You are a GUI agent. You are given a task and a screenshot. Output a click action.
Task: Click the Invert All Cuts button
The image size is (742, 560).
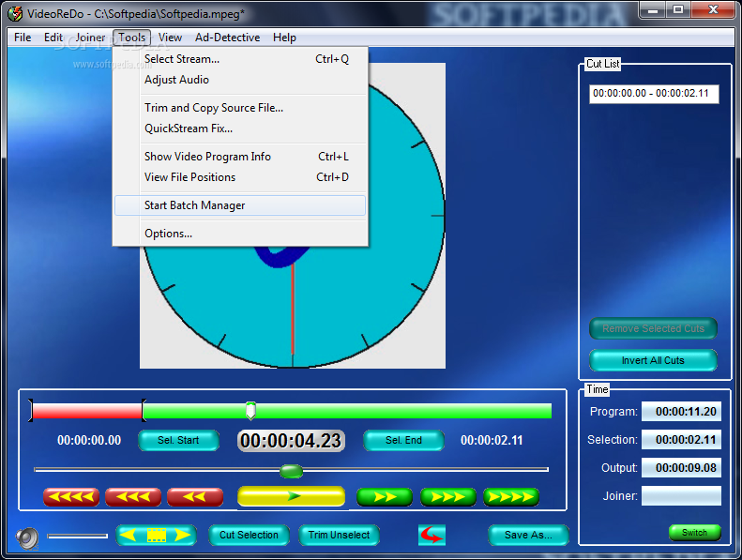pos(653,360)
